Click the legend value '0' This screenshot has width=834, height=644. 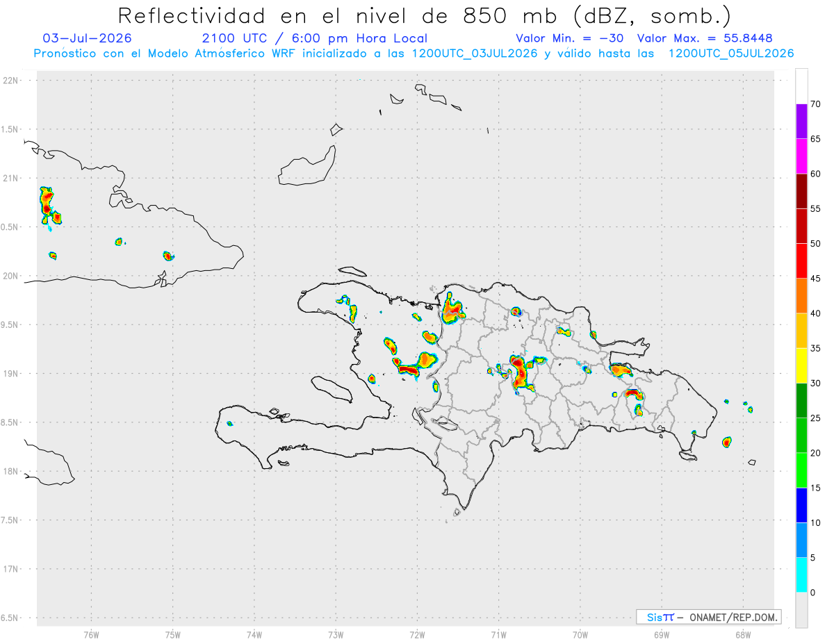pos(813,593)
